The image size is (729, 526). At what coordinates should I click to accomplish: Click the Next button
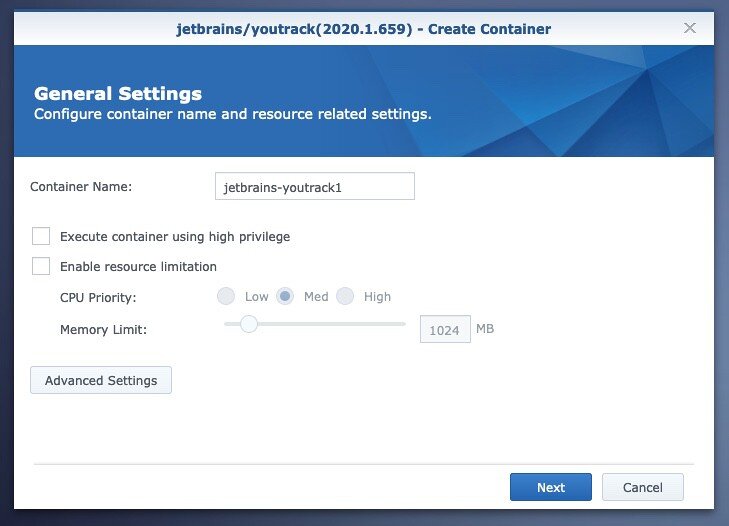pyautogui.click(x=550, y=487)
